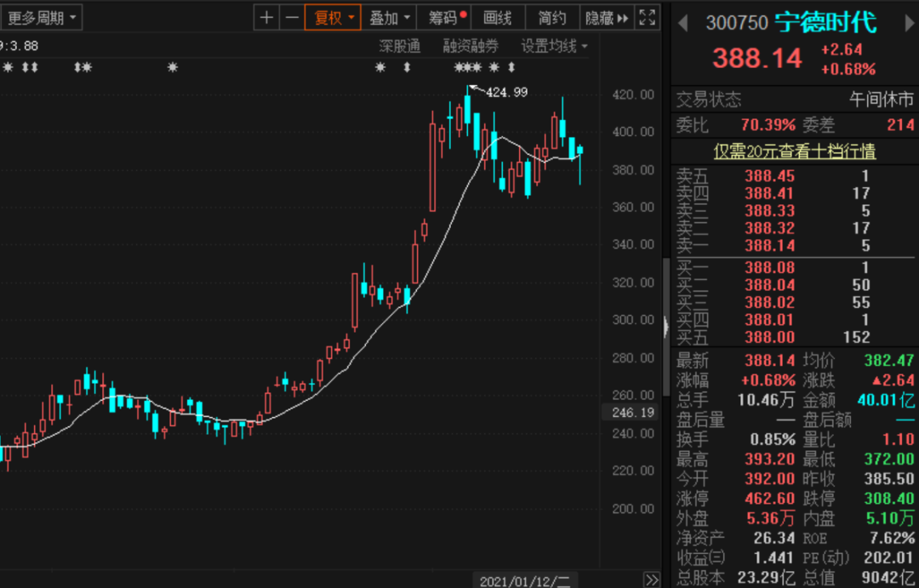The height and width of the screenshot is (588, 919).
Task: Click 买五 price 388.00
Action: pos(769,337)
